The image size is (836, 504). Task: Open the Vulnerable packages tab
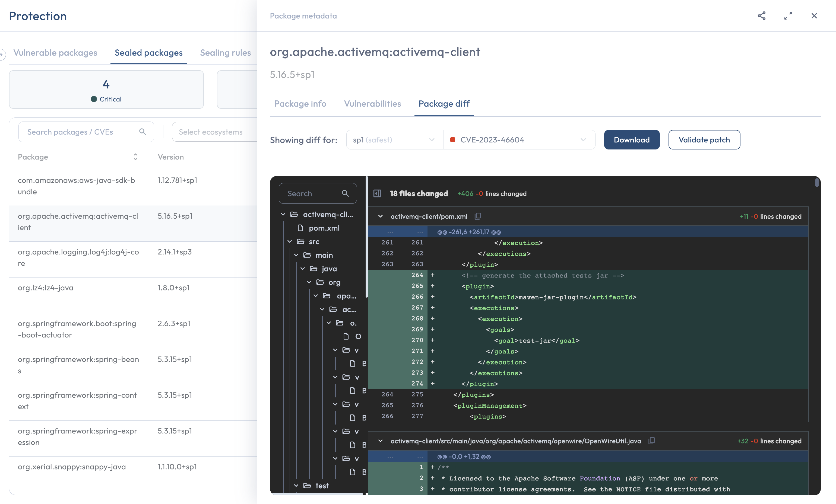tap(55, 53)
